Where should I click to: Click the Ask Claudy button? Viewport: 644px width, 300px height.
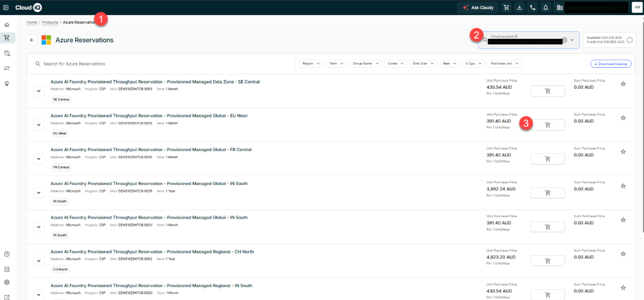(478, 8)
